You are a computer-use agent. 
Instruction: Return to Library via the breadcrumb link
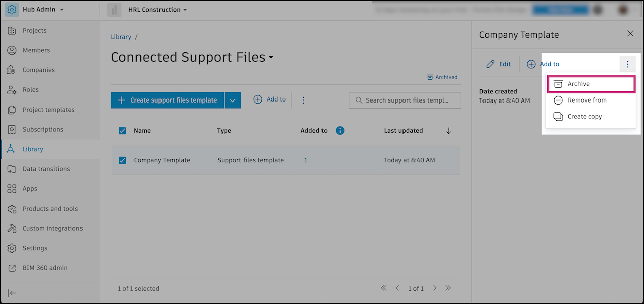pos(121,36)
